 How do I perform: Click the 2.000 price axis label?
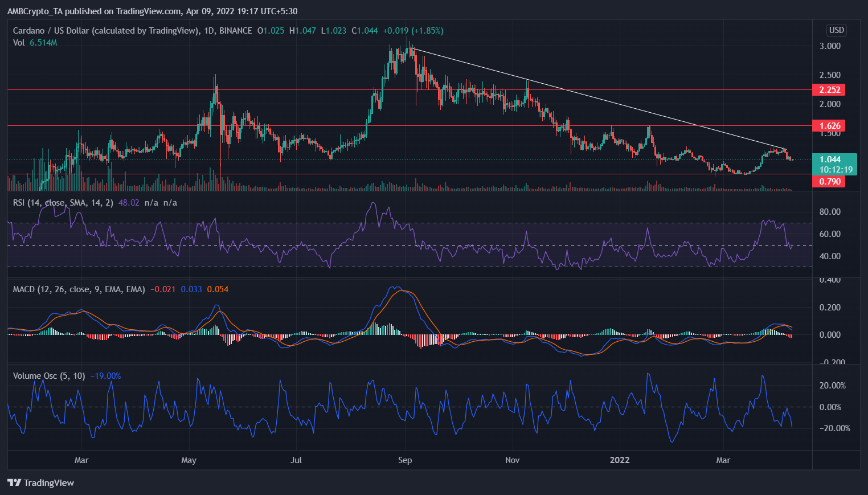pos(830,104)
